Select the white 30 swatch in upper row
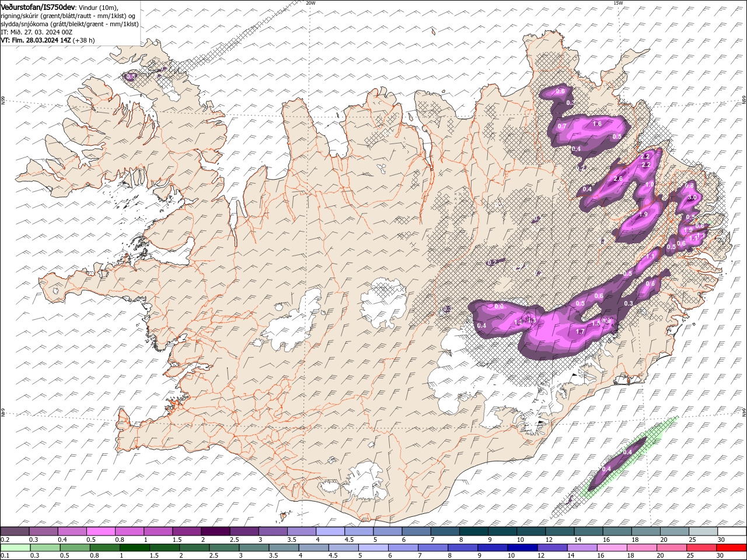 (x=731, y=531)
